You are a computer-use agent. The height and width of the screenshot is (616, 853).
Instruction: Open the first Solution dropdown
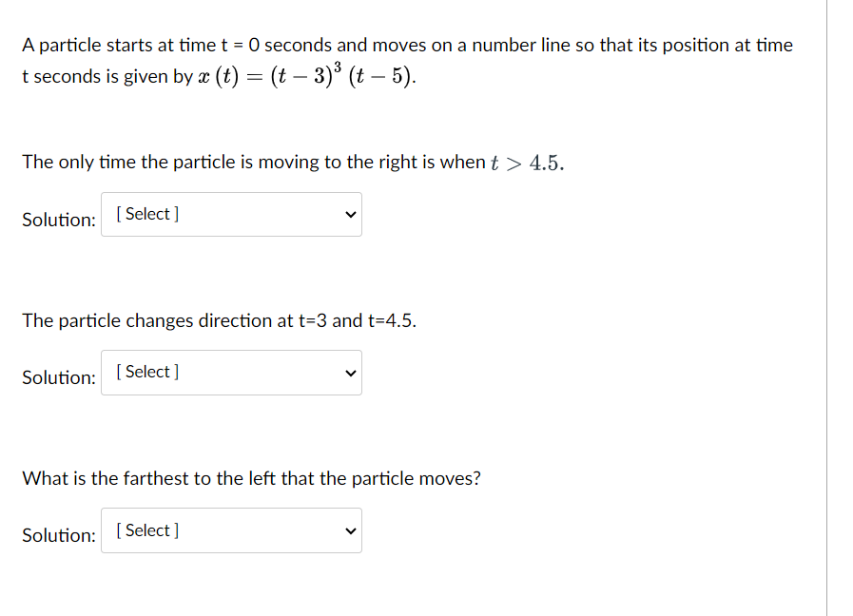(x=231, y=214)
